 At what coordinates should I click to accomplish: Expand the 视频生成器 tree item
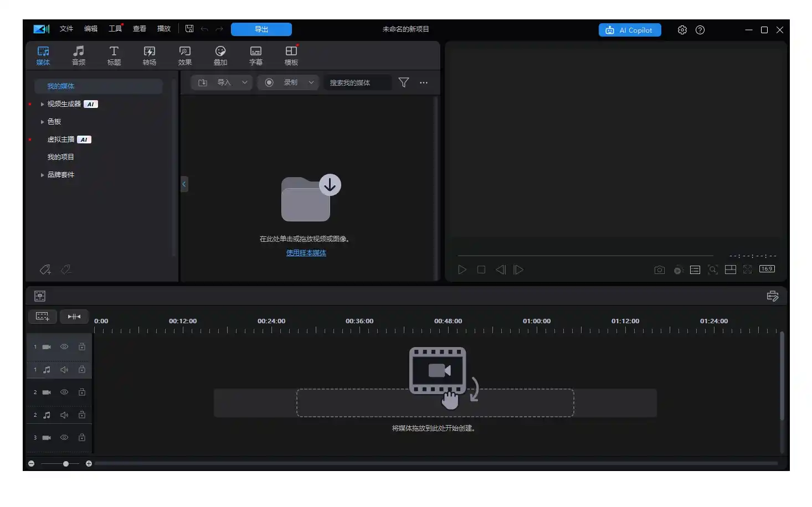tap(42, 104)
